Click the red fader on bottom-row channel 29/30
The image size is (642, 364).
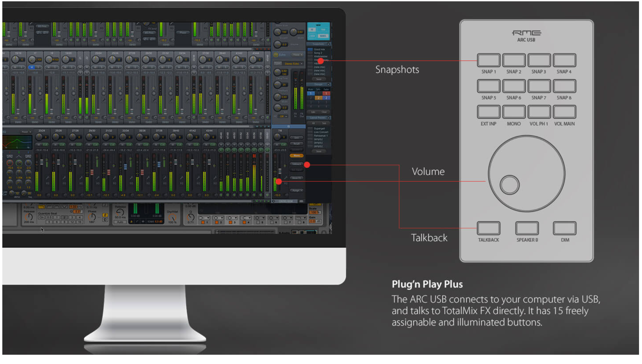pos(92,172)
